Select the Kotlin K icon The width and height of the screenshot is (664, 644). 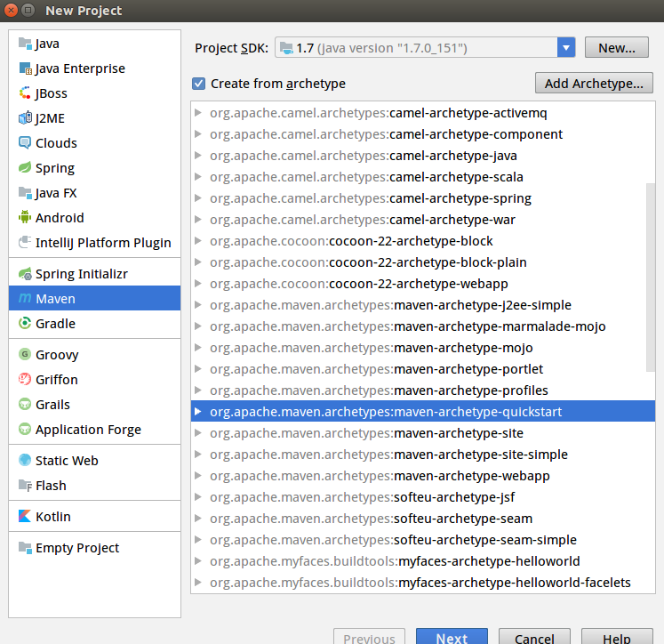[25, 517]
